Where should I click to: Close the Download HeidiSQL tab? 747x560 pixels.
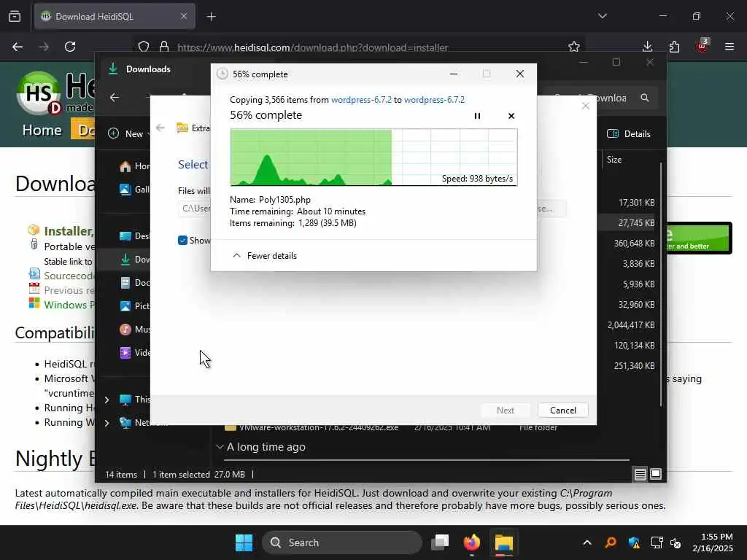tap(184, 16)
